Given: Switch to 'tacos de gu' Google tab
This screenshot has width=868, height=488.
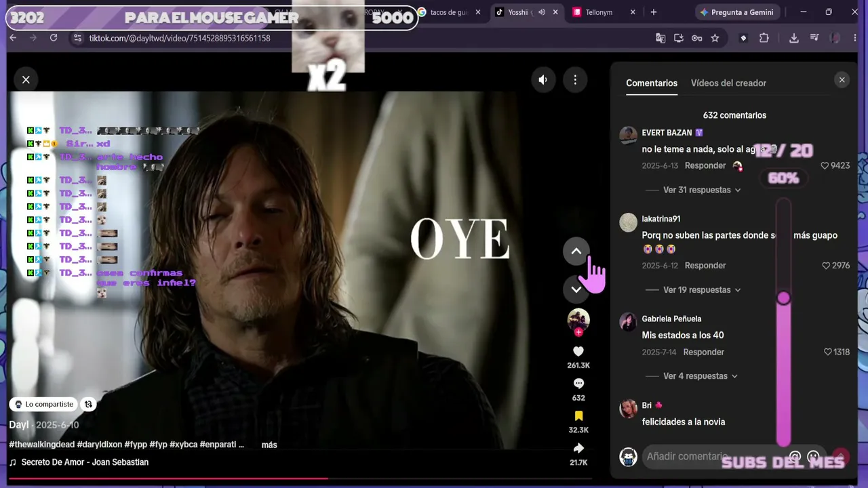Looking at the screenshot, I should pyautogui.click(x=448, y=12).
